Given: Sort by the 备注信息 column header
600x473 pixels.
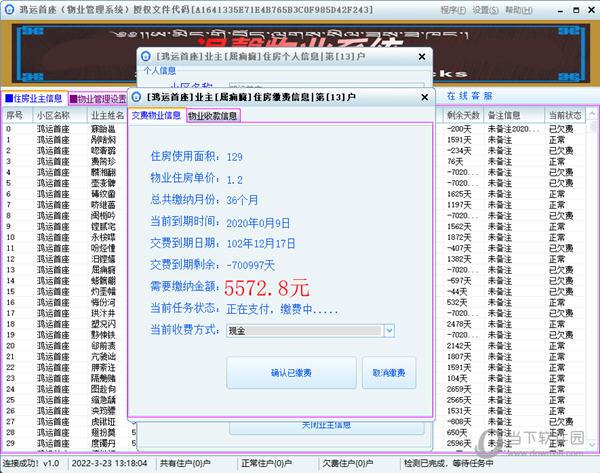Looking at the screenshot, I should pyautogui.click(x=514, y=115).
